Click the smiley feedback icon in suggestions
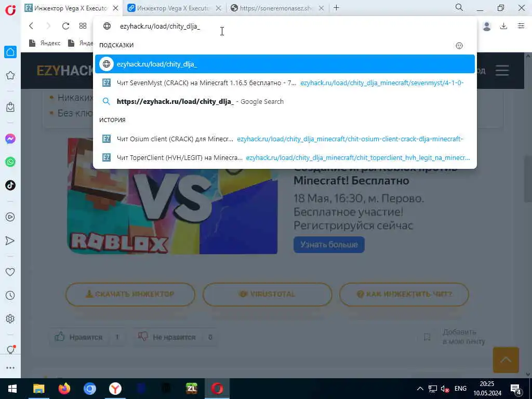The height and width of the screenshot is (399, 532). (459, 46)
